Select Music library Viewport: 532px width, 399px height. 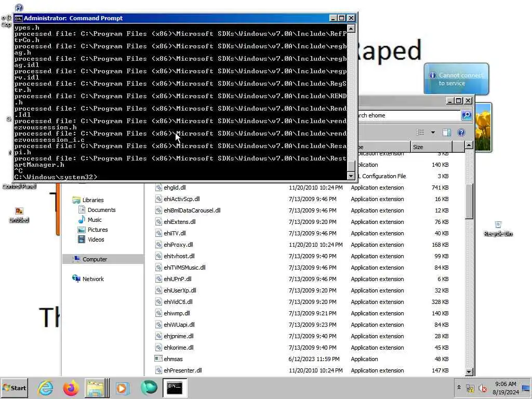pos(95,220)
